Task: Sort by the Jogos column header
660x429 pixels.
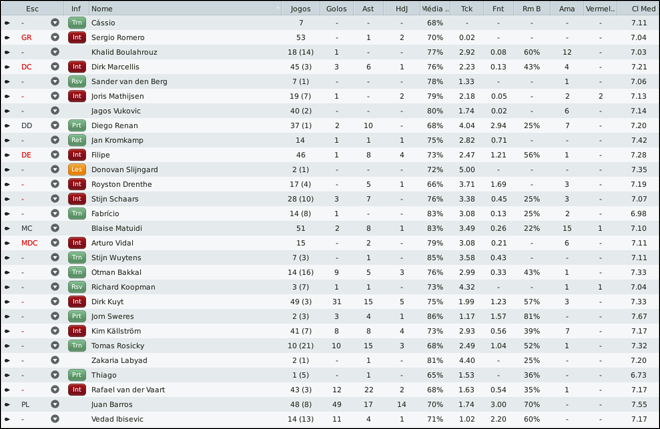Action: click(x=300, y=8)
